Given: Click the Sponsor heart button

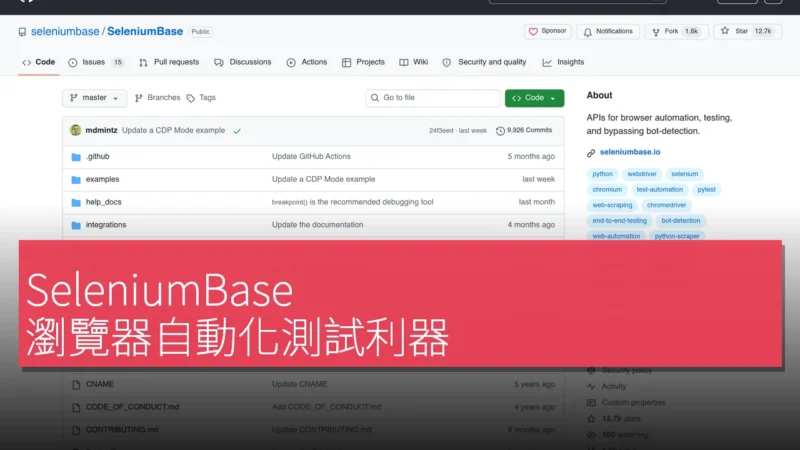Looking at the screenshot, I should pyautogui.click(x=547, y=32).
